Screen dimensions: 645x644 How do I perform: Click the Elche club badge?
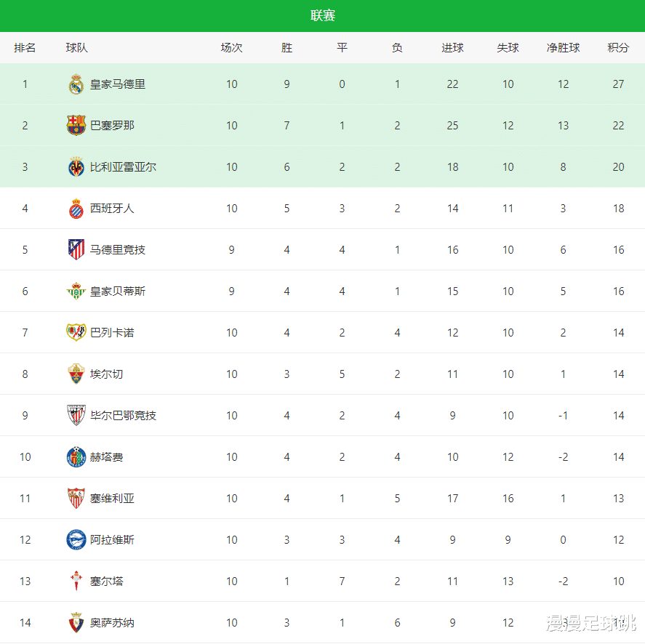pyautogui.click(x=76, y=374)
